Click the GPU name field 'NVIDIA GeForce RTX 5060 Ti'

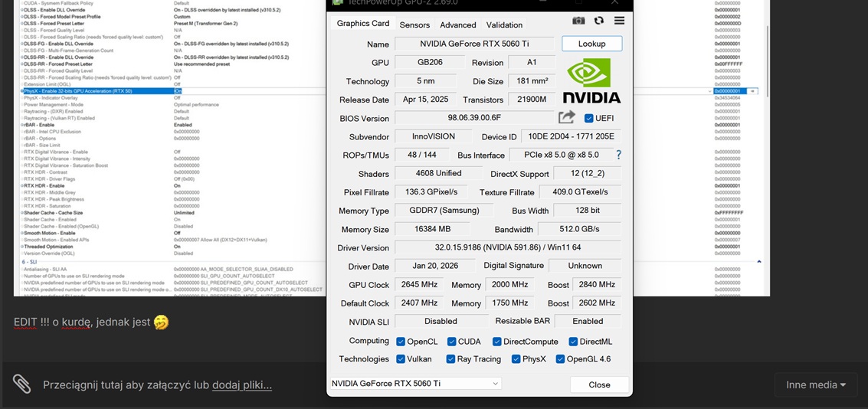point(474,44)
